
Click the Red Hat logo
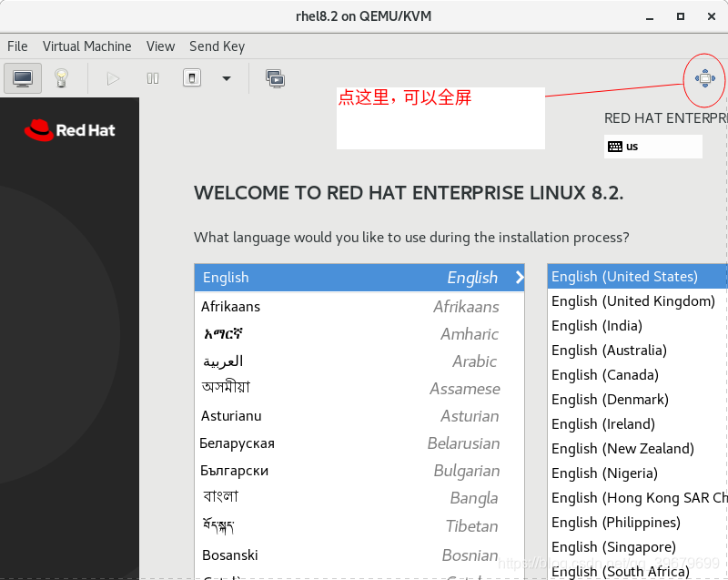[70, 130]
